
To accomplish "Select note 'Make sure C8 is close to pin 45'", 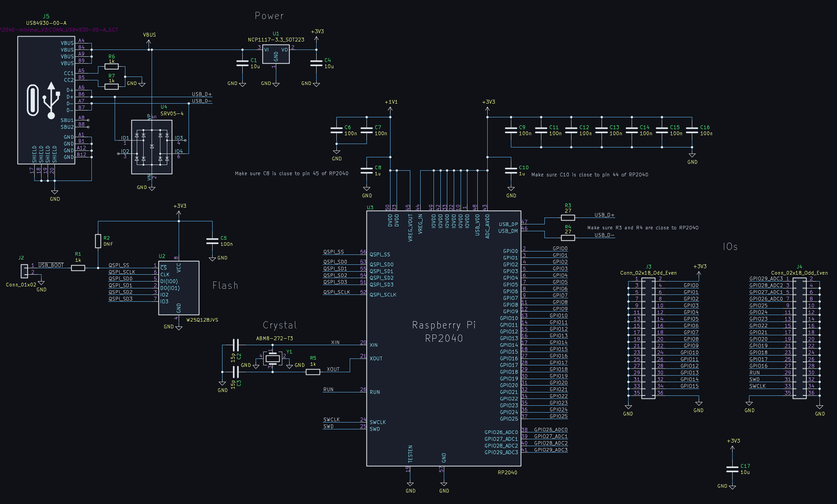I will 291,173.
